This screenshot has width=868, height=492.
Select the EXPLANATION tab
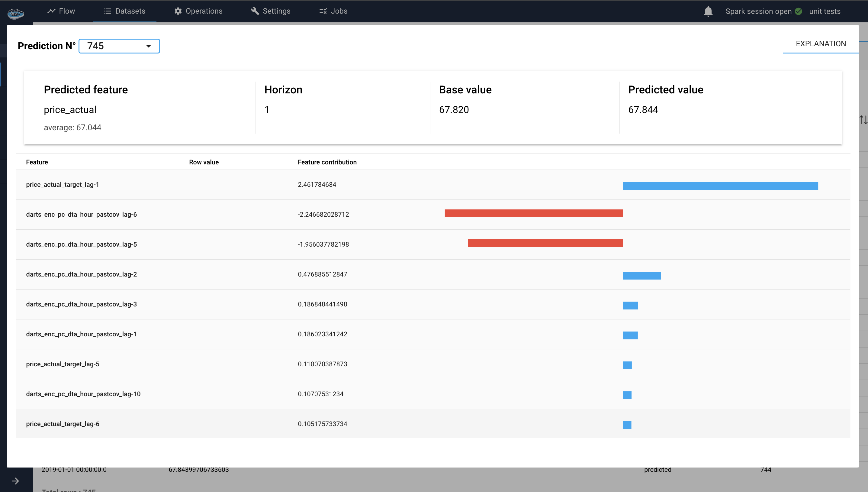coord(820,44)
